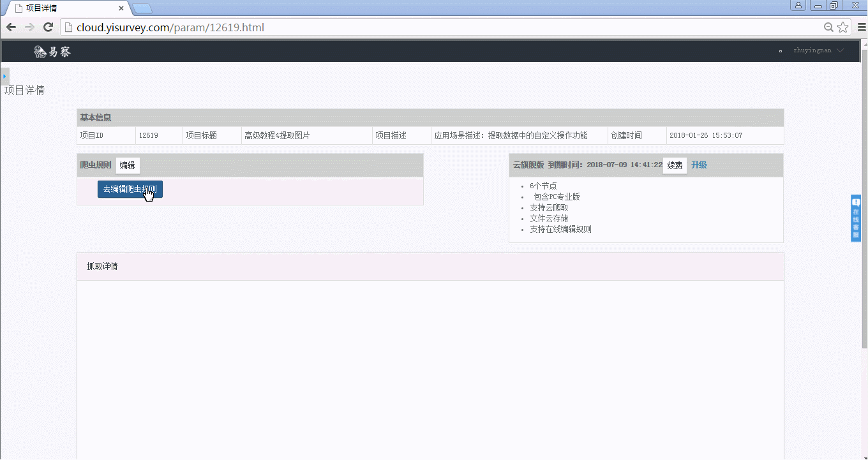Reload the page with refresh icon
This screenshot has width=868, height=460.
pos(48,27)
